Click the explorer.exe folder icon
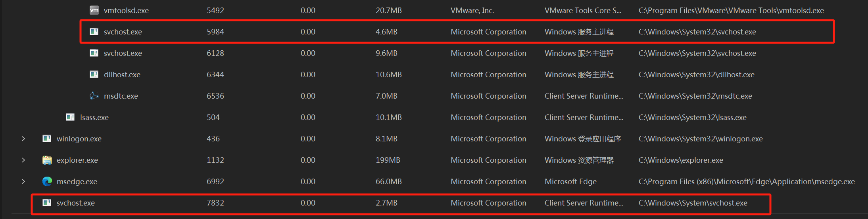This screenshot has height=219, width=868. click(x=47, y=160)
